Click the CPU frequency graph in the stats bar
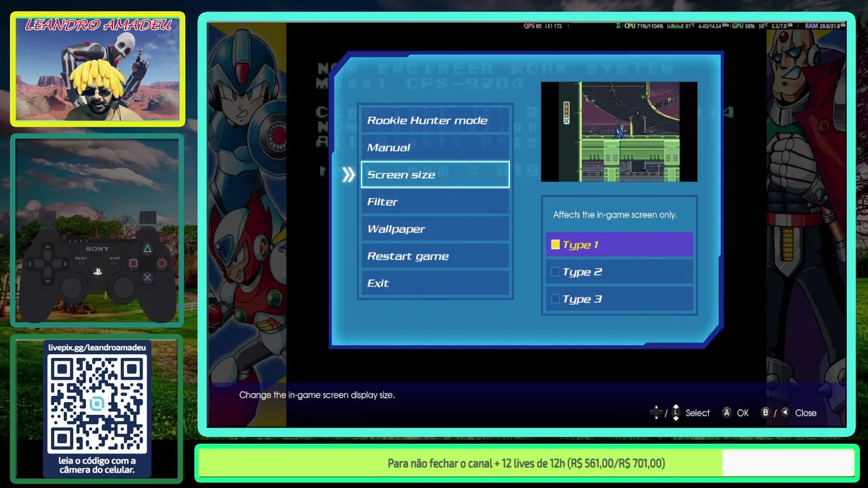The image size is (868, 488). [x=675, y=26]
